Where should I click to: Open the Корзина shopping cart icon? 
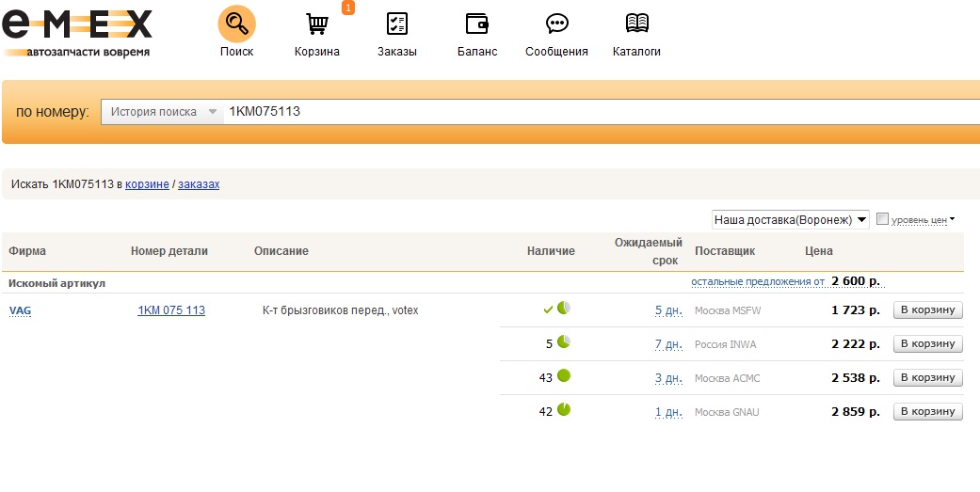pos(317,24)
